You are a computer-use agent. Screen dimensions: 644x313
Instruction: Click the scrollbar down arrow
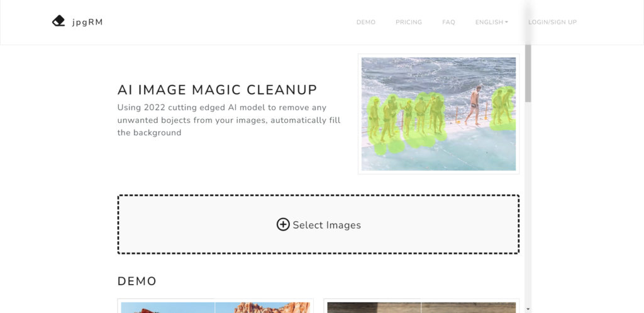(x=528, y=309)
